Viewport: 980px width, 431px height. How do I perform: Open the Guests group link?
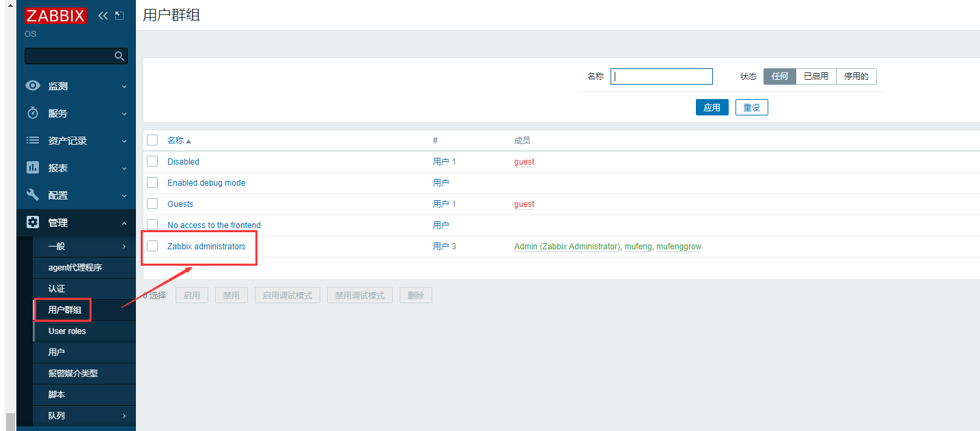(180, 204)
